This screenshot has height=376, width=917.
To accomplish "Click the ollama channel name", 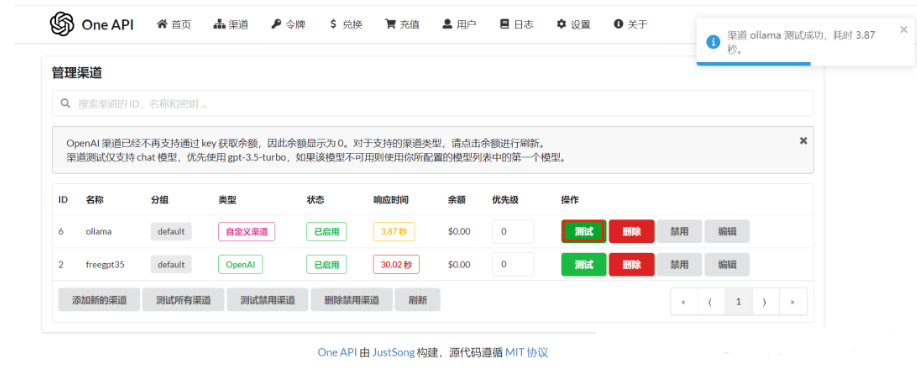I will (98, 231).
